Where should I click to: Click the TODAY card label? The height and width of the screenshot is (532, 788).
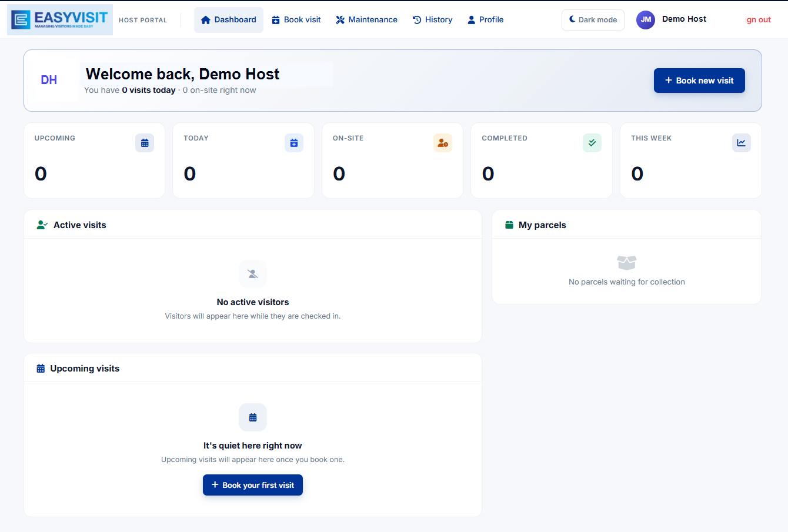pyautogui.click(x=196, y=138)
